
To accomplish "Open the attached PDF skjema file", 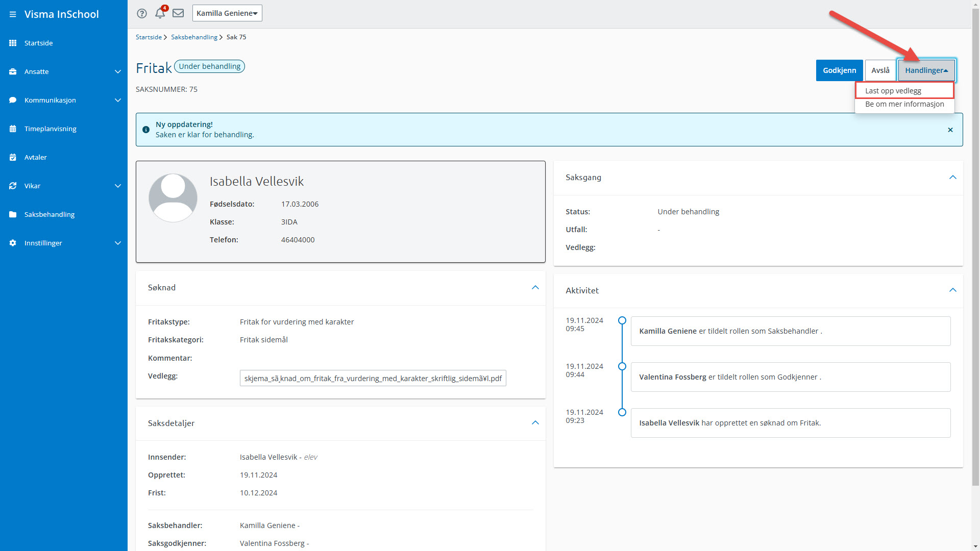I will (x=373, y=379).
